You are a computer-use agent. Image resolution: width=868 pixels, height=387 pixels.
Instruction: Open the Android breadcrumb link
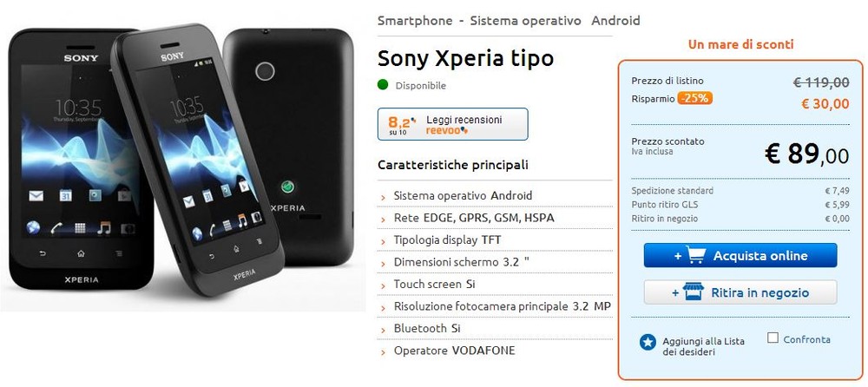(x=615, y=21)
